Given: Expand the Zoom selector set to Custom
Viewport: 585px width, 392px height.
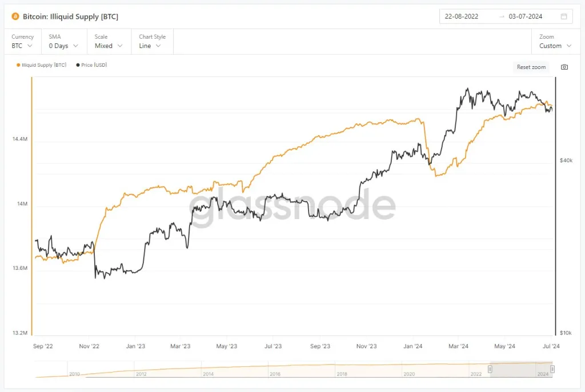Looking at the screenshot, I should click(x=554, y=46).
